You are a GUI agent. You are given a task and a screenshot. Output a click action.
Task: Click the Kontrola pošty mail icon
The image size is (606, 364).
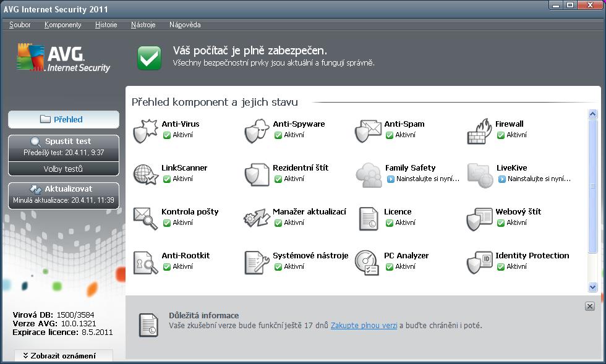pos(145,218)
